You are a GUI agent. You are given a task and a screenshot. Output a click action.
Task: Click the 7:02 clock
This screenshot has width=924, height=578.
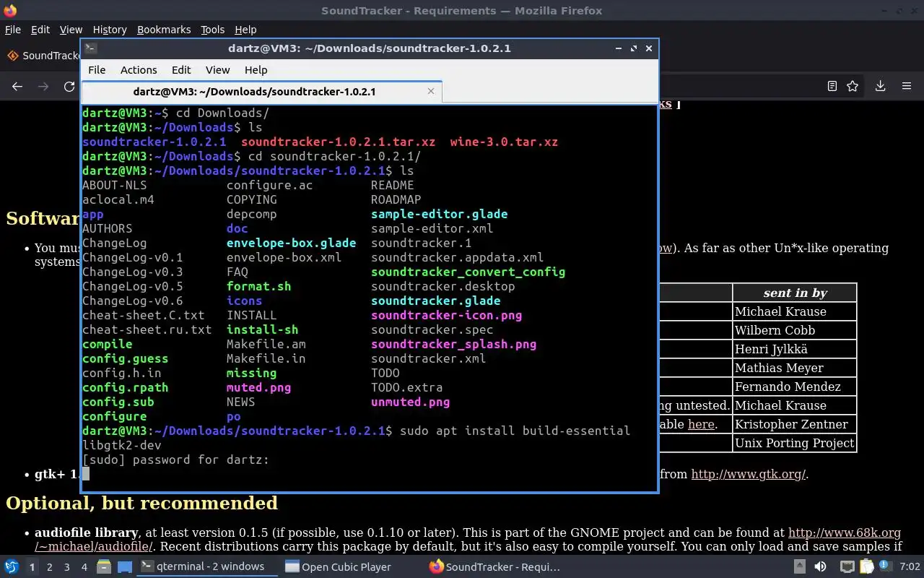(x=910, y=566)
